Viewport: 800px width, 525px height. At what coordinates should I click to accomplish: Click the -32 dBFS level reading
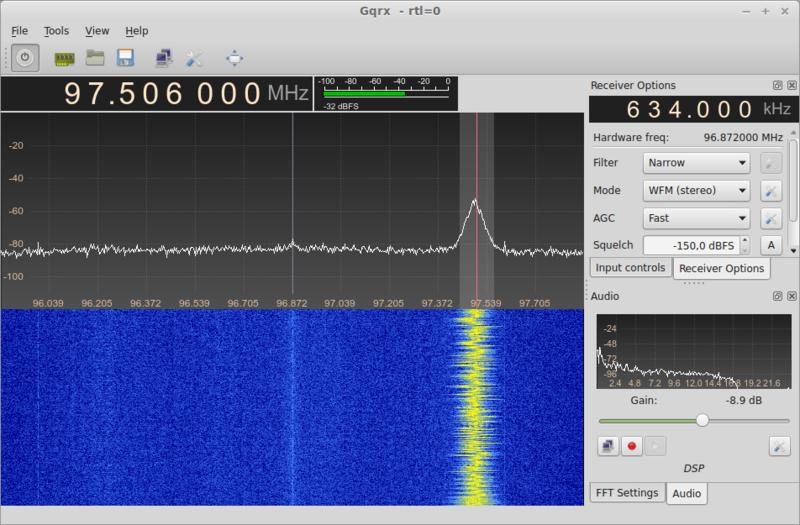(x=341, y=106)
